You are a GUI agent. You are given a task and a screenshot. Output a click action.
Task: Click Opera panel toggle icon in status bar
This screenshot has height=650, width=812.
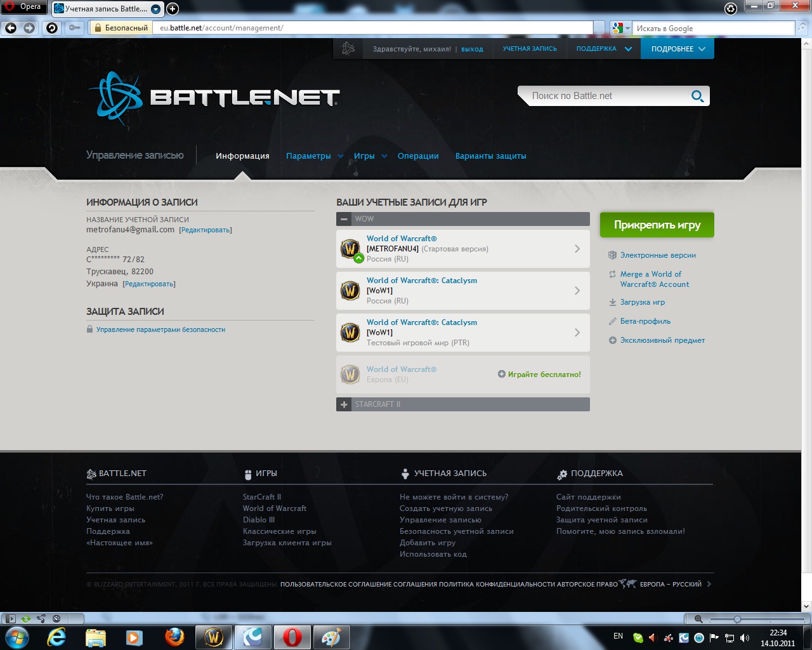click(10, 618)
